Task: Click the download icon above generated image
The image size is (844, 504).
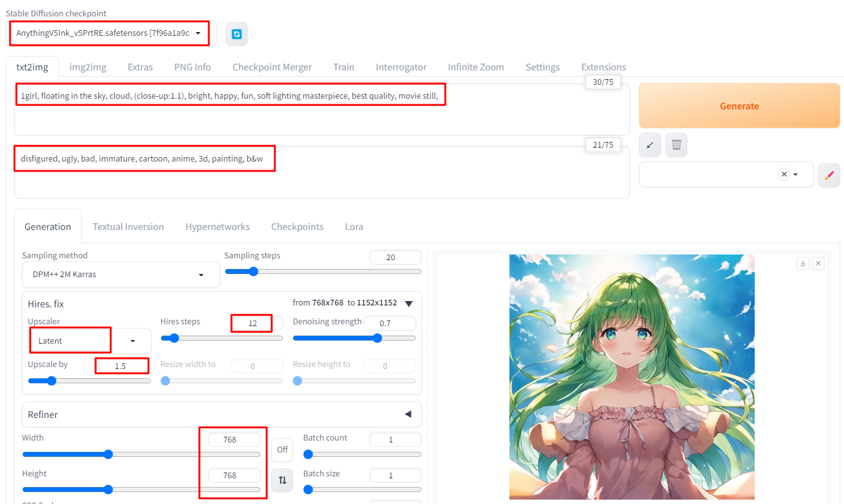Action: click(802, 263)
